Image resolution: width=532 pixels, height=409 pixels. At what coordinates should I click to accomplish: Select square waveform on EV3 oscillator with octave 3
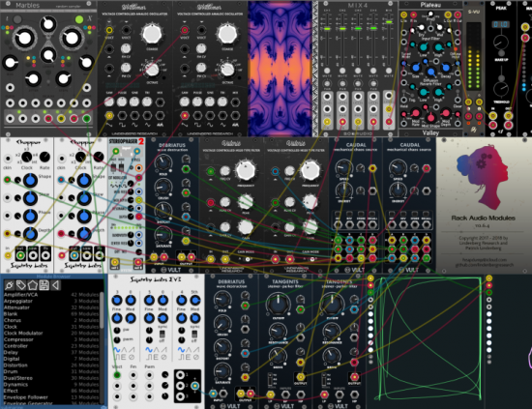click(116, 357)
